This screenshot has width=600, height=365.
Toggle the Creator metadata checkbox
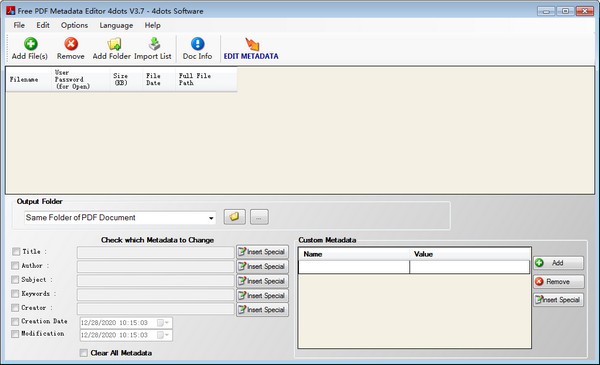point(15,308)
